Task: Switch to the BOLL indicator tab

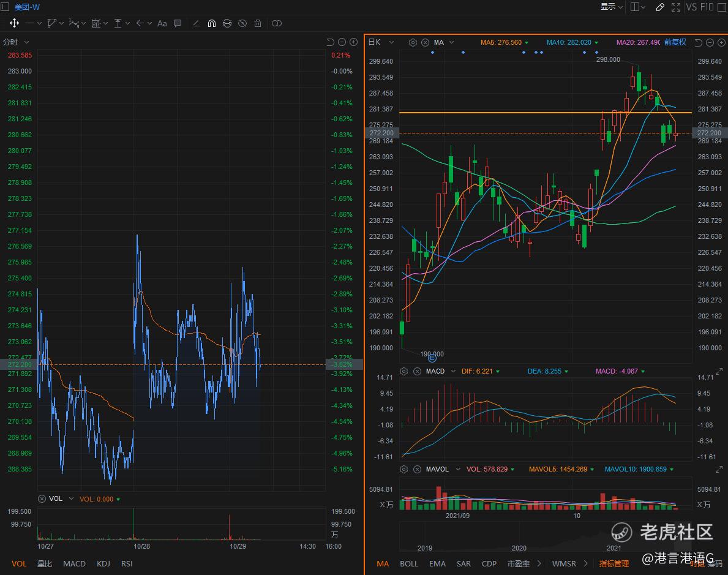Action: [409, 563]
